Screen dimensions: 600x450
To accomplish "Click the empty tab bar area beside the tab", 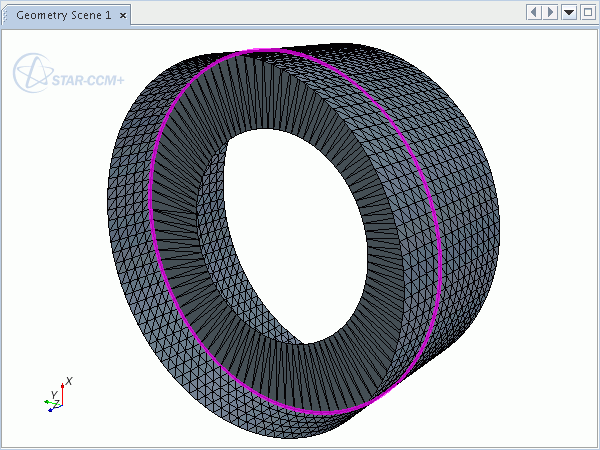I will coord(320,13).
